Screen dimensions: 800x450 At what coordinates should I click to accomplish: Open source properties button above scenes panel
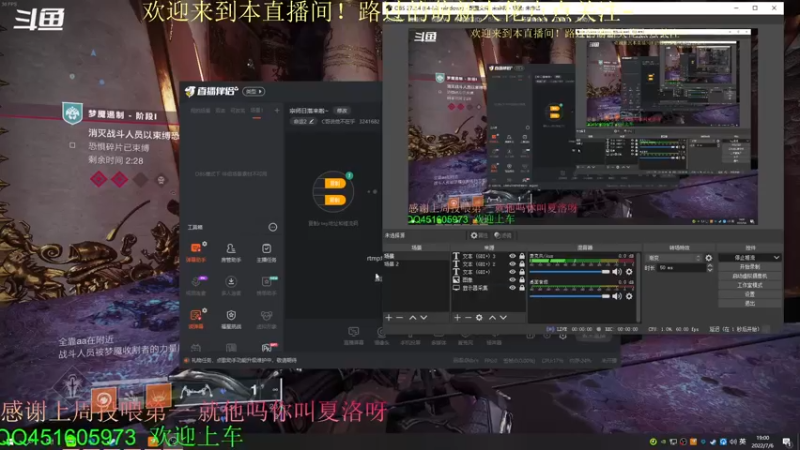coord(479,235)
